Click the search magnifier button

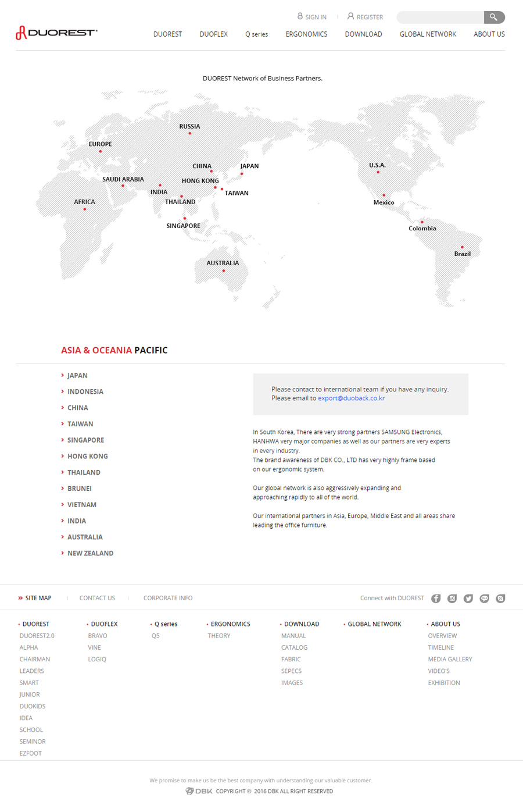point(494,17)
